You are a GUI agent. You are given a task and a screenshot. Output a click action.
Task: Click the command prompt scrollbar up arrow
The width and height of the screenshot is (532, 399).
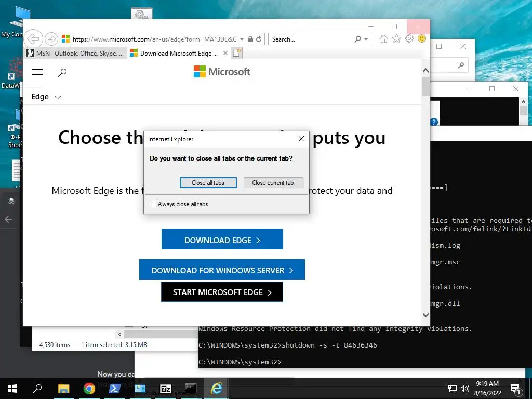click(523, 102)
